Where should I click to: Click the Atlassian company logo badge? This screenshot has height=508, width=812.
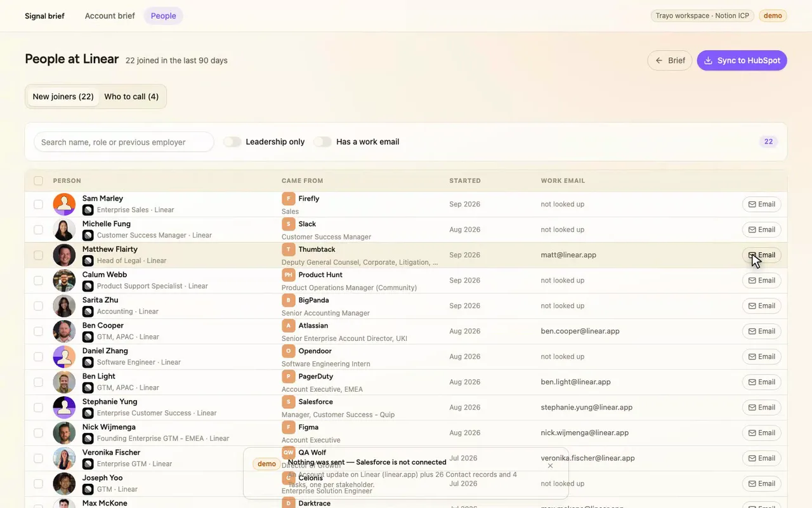pos(289,326)
